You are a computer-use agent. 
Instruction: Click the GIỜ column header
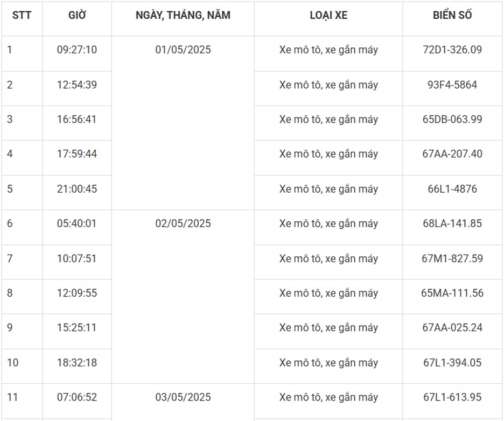click(x=77, y=16)
